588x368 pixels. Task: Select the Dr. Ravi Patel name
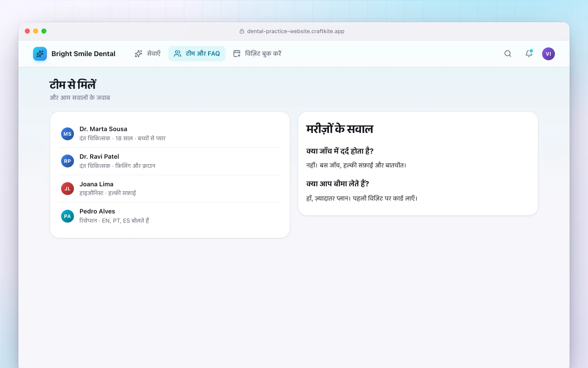99,156
